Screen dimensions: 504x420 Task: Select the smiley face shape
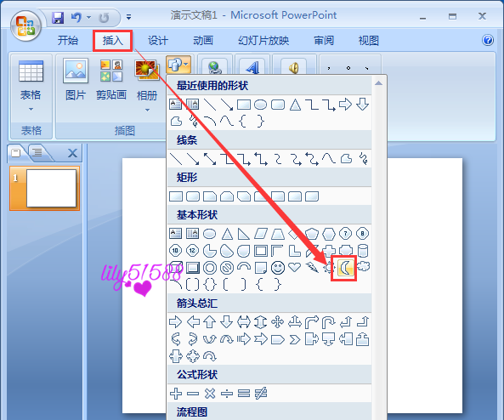point(278,268)
